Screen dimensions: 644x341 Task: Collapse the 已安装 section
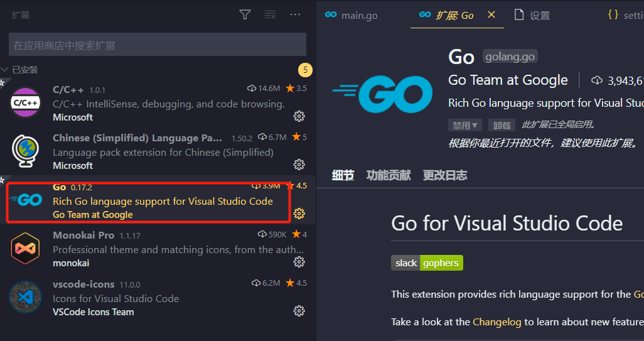pos(4,70)
